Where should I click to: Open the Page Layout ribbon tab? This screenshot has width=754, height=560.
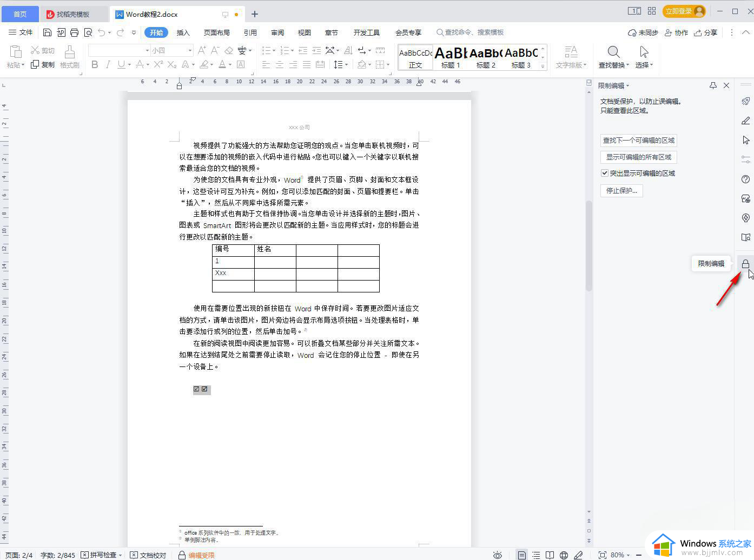click(x=216, y=32)
